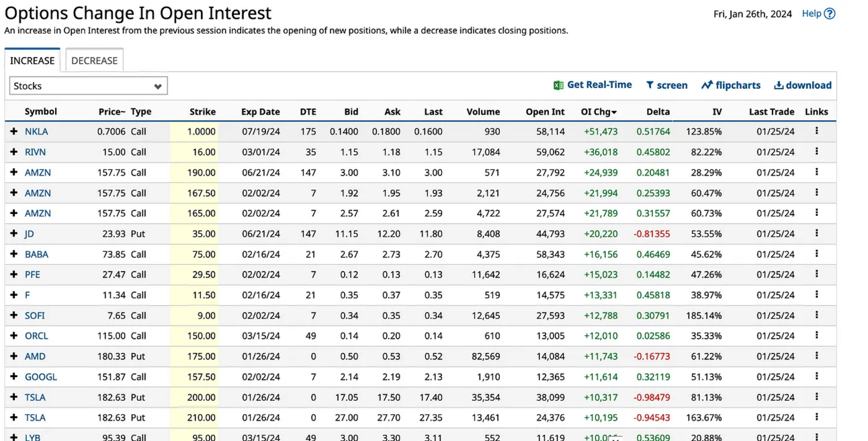Open the Links menu for the first TSLA row
Screen dimensions: 868x441
pyautogui.click(x=816, y=397)
